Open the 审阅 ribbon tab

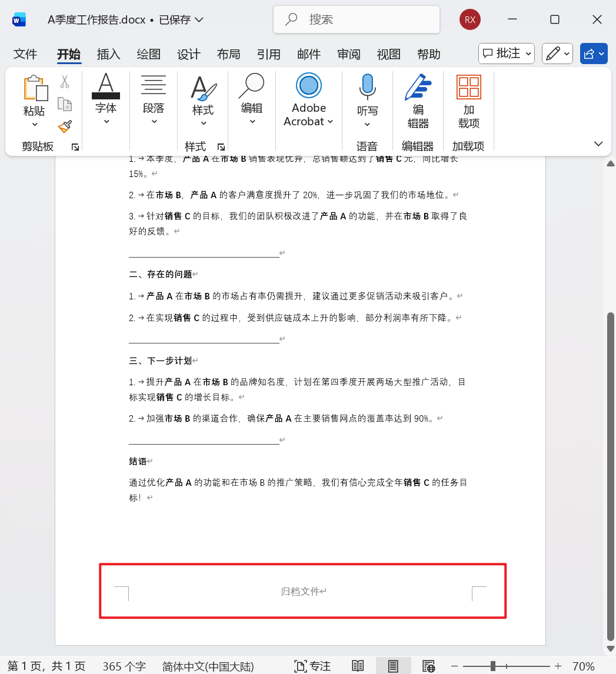[349, 54]
